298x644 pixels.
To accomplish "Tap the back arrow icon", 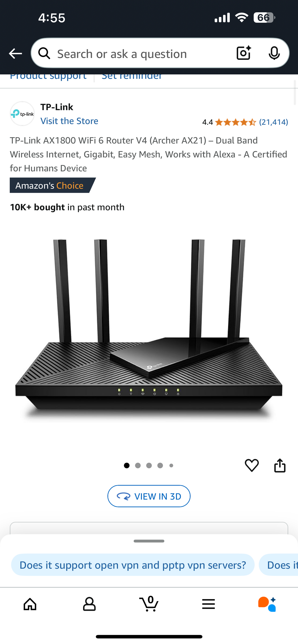I will pyautogui.click(x=15, y=53).
